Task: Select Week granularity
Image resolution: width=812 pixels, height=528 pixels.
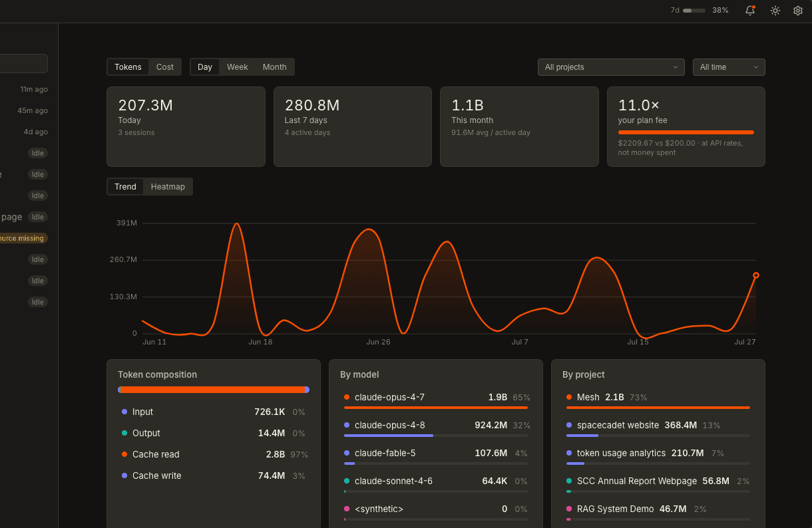Action: (x=237, y=67)
